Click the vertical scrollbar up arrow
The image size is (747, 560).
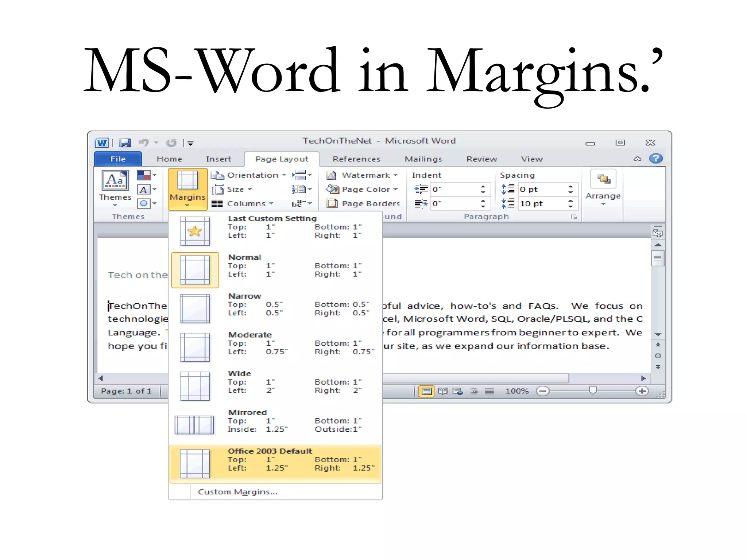(658, 245)
